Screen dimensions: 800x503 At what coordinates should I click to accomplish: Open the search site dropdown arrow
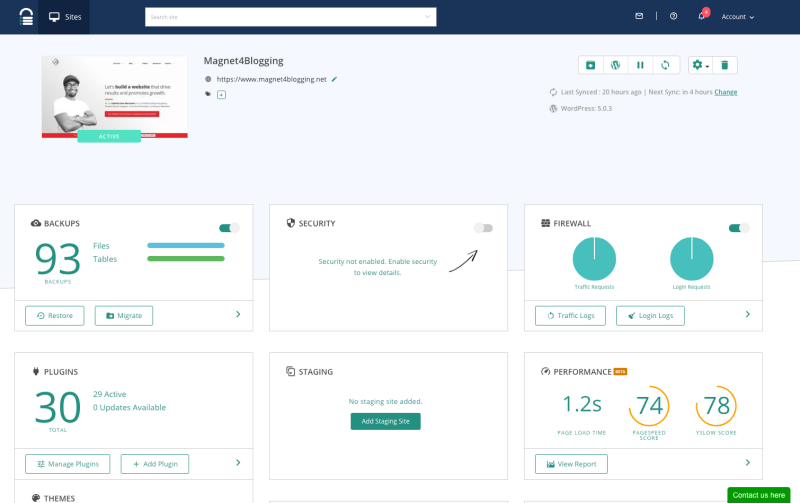427,17
